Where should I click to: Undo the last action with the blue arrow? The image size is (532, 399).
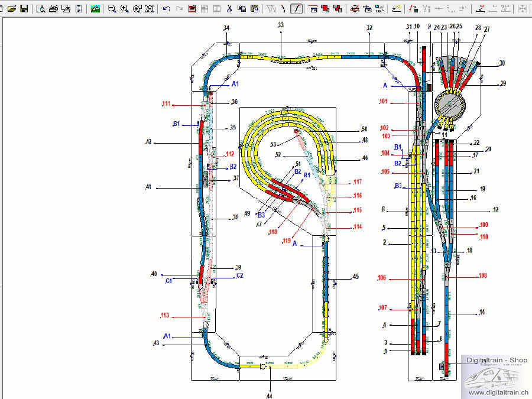coord(167,9)
